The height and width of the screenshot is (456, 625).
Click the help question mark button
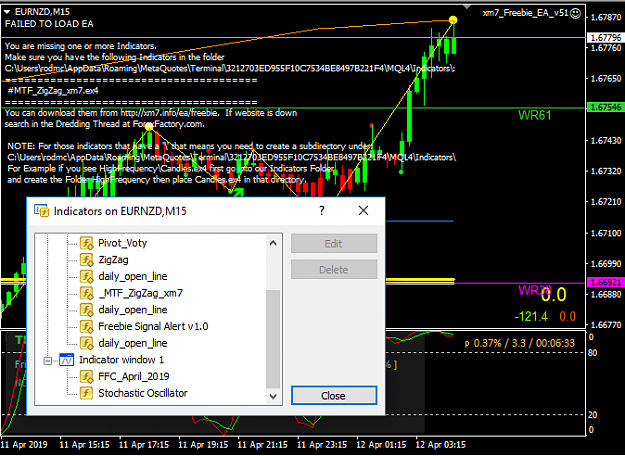pyautogui.click(x=322, y=210)
